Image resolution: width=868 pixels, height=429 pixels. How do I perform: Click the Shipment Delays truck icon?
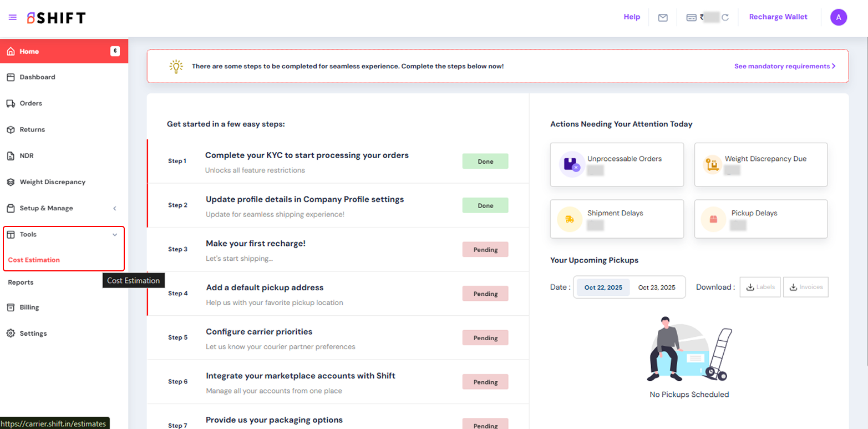(570, 219)
